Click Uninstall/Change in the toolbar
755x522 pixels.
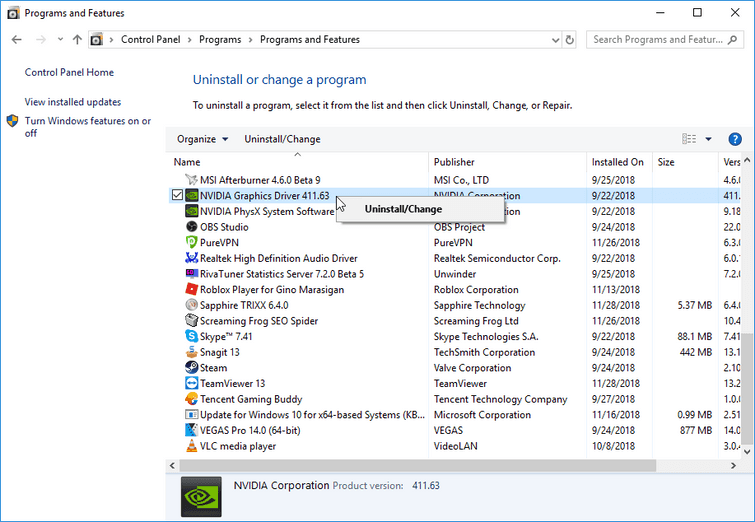(282, 139)
